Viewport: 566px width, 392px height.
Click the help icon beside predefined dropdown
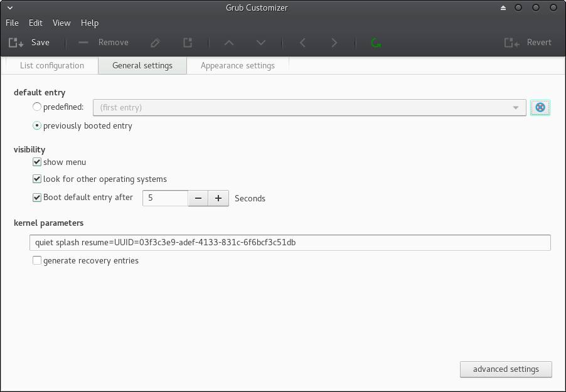click(540, 108)
